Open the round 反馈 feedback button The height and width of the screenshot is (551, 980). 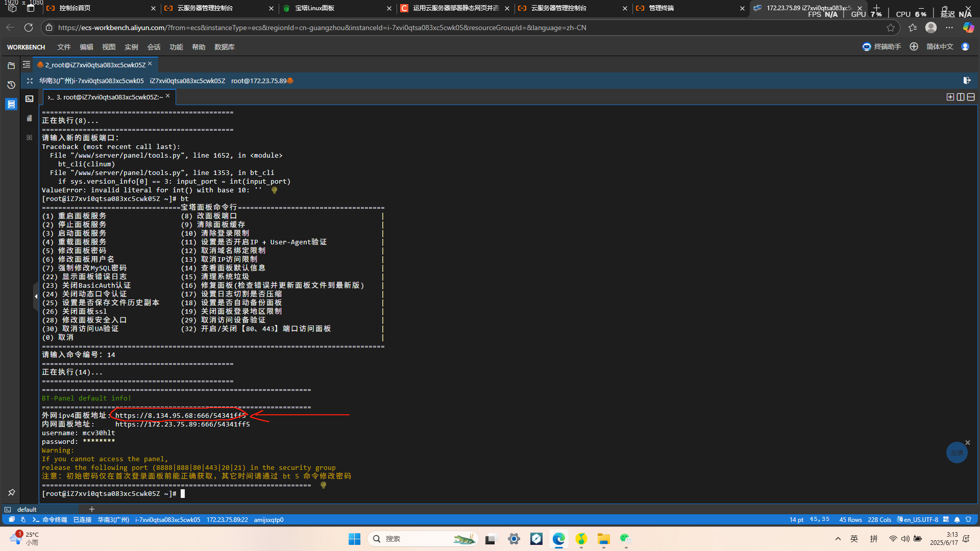pos(957,453)
